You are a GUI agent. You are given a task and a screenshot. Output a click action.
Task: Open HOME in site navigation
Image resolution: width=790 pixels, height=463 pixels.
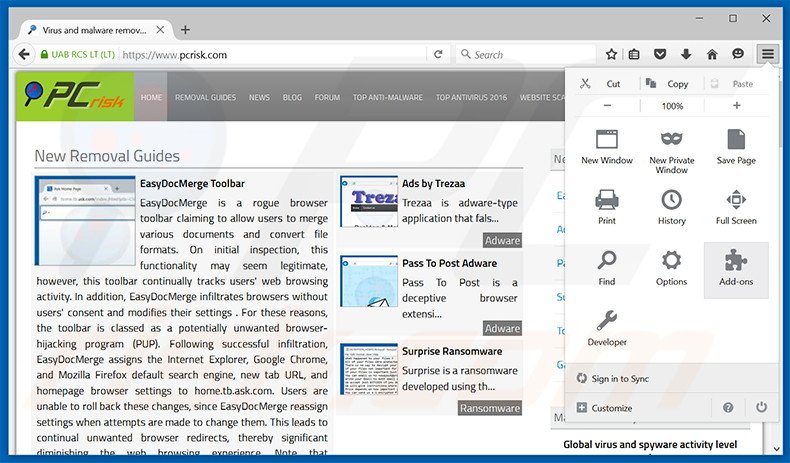[x=151, y=97]
